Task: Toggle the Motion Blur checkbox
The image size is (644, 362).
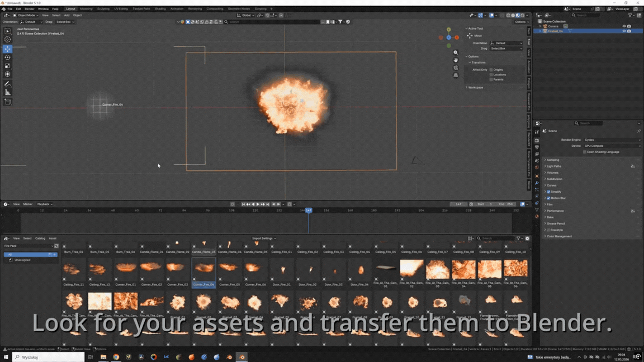Action: click(548, 198)
